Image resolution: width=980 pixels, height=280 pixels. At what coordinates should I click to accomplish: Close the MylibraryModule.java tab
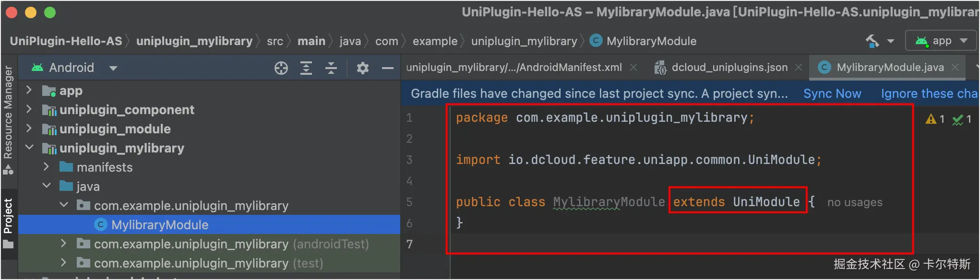point(956,68)
